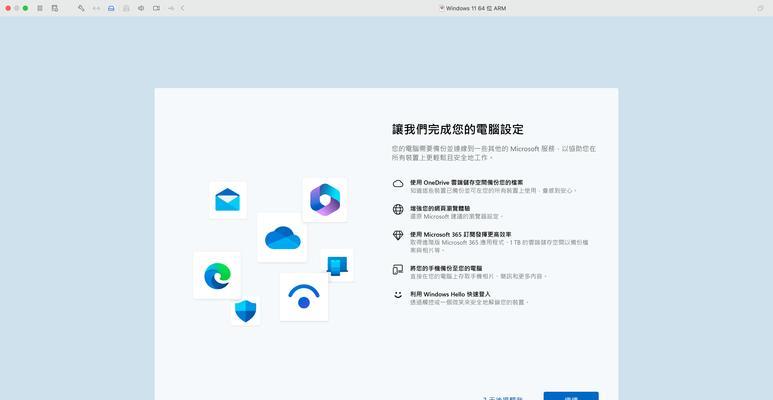Image resolution: width=773 pixels, height=400 pixels.
Task: Click the pause virtual machine toolbar icon
Action: pos(40,8)
